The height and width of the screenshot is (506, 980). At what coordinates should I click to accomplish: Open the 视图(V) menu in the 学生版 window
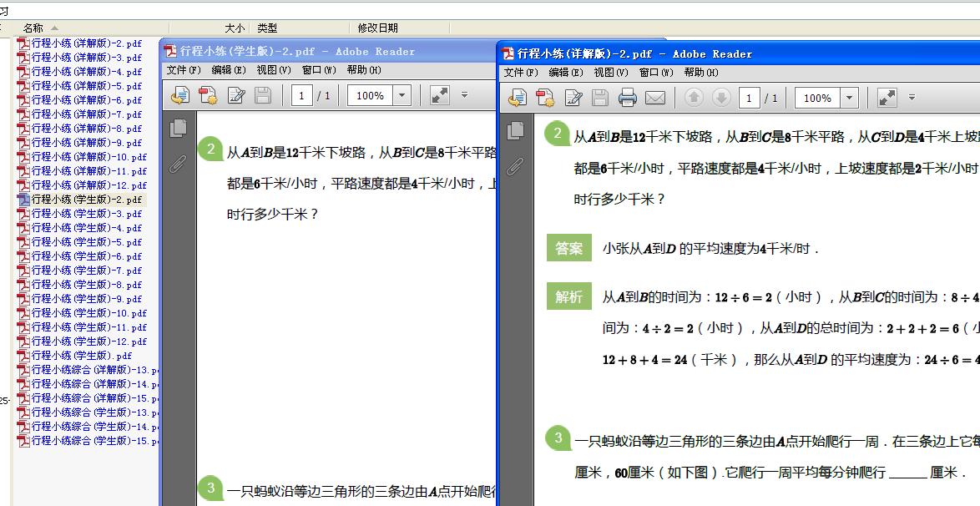coord(273,70)
